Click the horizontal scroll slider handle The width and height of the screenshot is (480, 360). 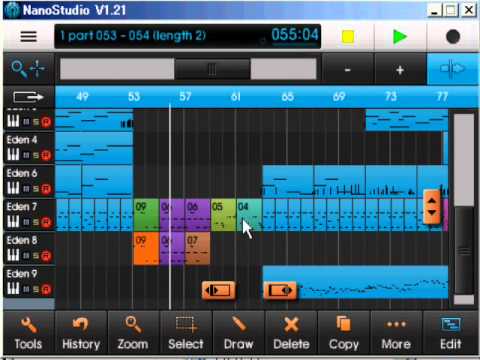[x=212, y=69]
